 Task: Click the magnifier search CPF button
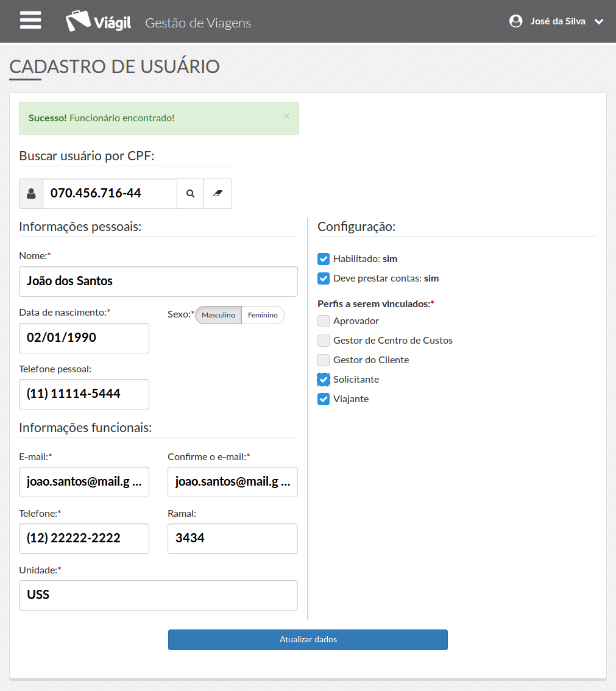click(x=190, y=193)
